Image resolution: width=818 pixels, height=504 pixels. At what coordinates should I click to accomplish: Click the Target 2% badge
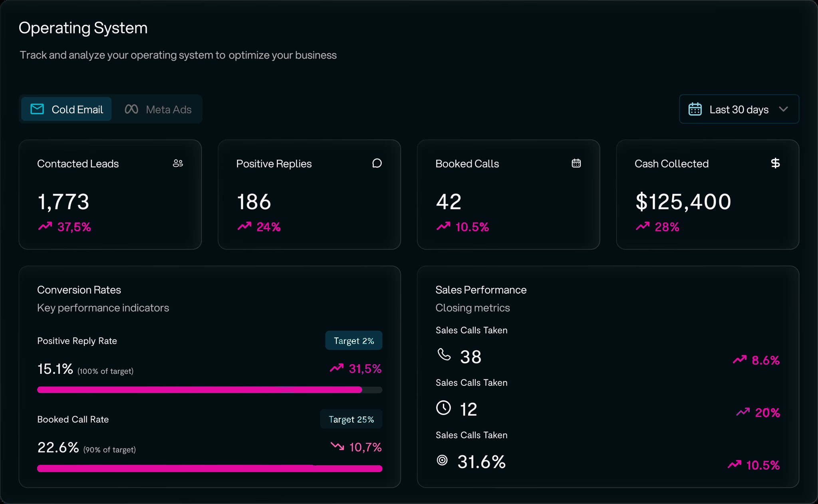[353, 341]
